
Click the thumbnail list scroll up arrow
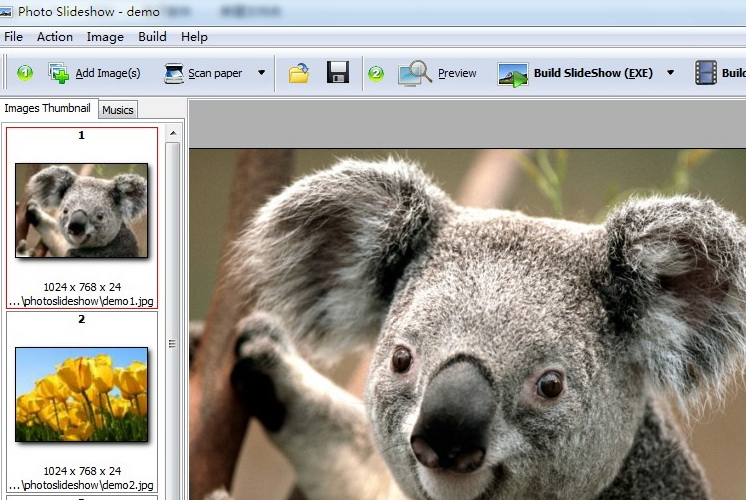(173, 134)
